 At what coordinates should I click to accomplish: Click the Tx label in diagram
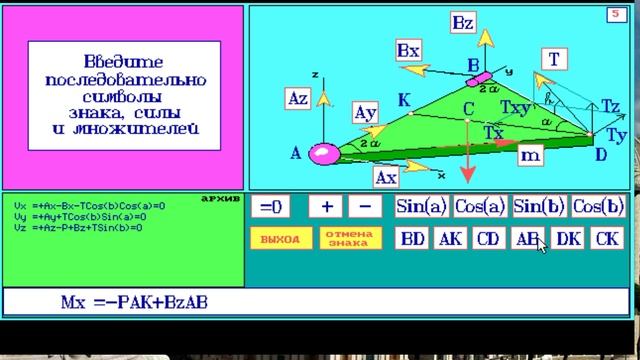pyautogui.click(x=494, y=132)
